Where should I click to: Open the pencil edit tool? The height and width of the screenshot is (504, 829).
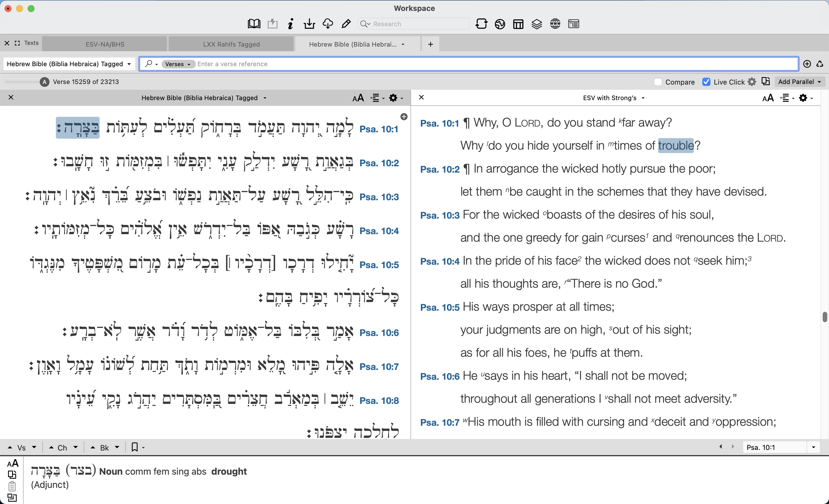pyautogui.click(x=346, y=24)
